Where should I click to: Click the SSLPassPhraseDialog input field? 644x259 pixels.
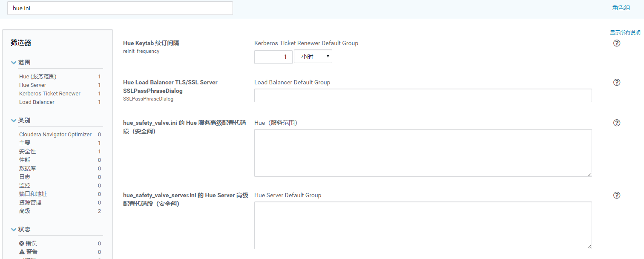423,95
